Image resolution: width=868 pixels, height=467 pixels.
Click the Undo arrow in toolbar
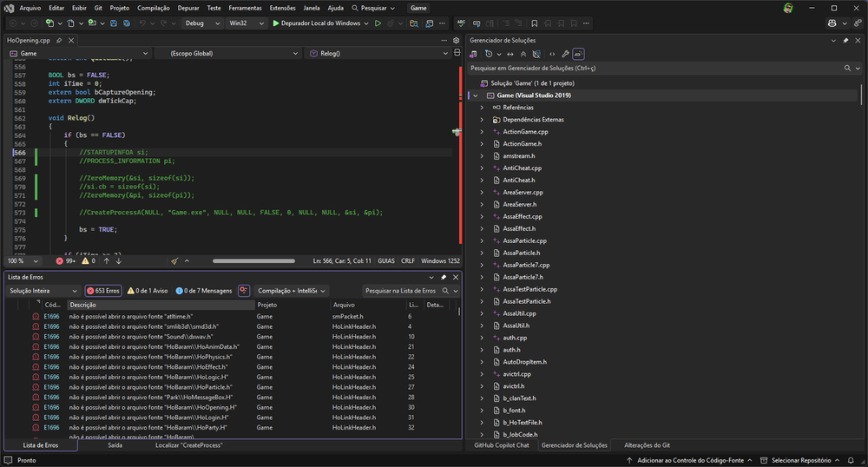[141, 23]
